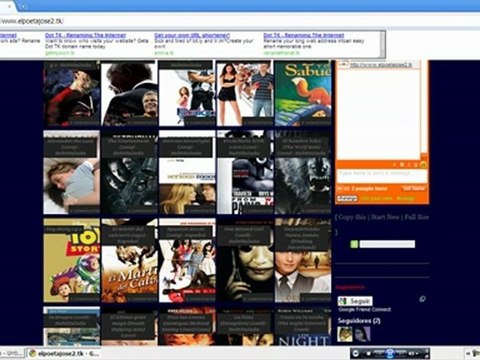Click the green square icon beside the white bar
This screenshot has width=480, height=360.
[x=354, y=244]
